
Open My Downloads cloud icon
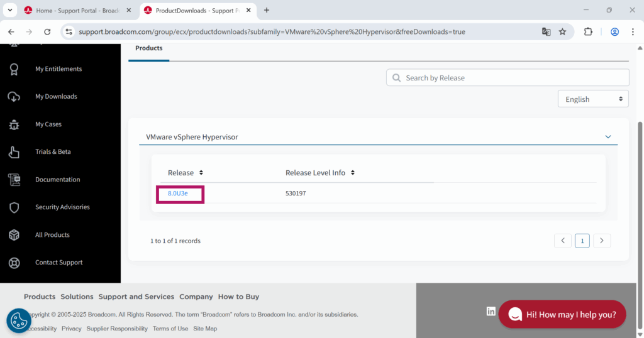(x=14, y=97)
